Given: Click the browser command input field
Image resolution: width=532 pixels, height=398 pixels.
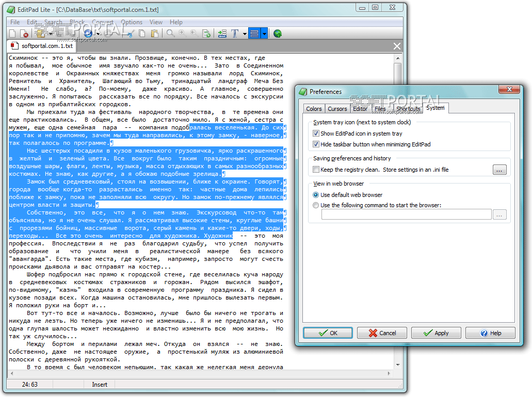Looking at the screenshot, I should tap(407, 214).
